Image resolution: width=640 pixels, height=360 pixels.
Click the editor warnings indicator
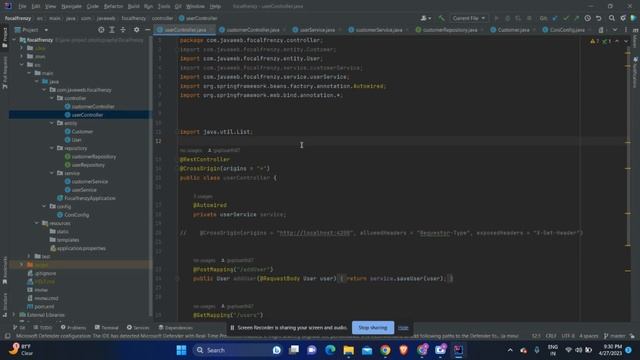coord(600,41)
